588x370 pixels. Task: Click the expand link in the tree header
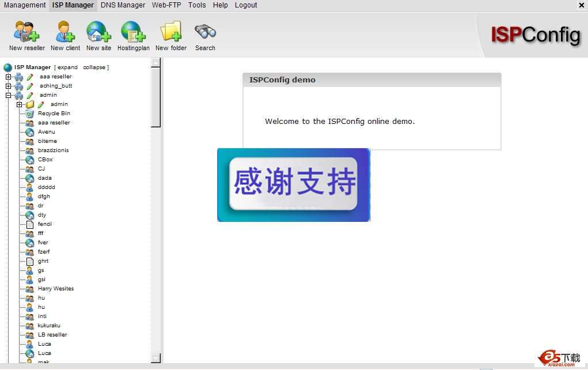click(67, 67)
